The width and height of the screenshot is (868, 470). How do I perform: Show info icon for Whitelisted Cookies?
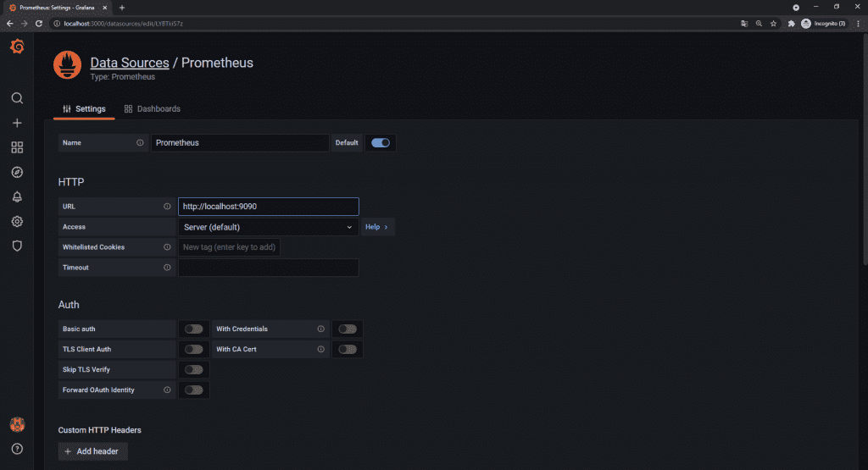[167, 247]
